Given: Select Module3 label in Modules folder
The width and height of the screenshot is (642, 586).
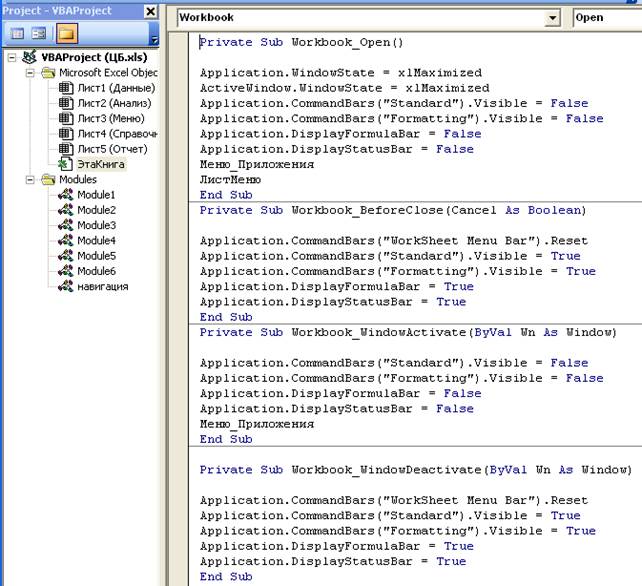Looking at the screenshot, I should pos(97,225).
